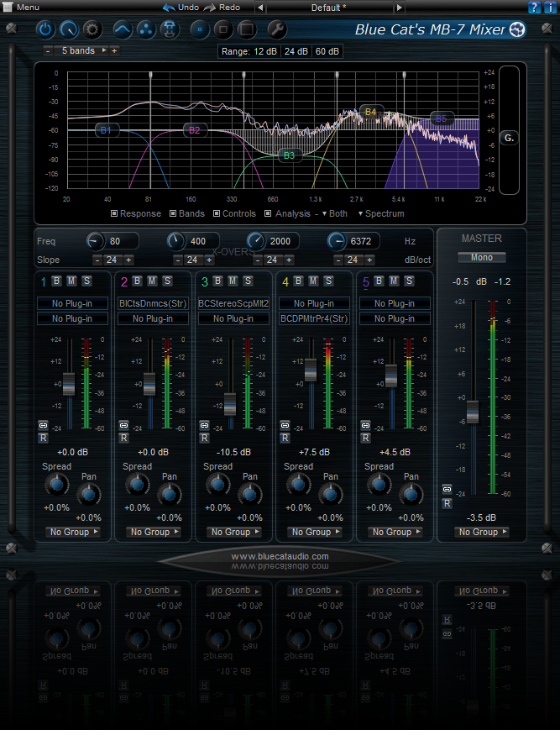This screenshot has width=560, height=730.
Task: Set display range to 12 dB
Action: (x=265, y=51)
